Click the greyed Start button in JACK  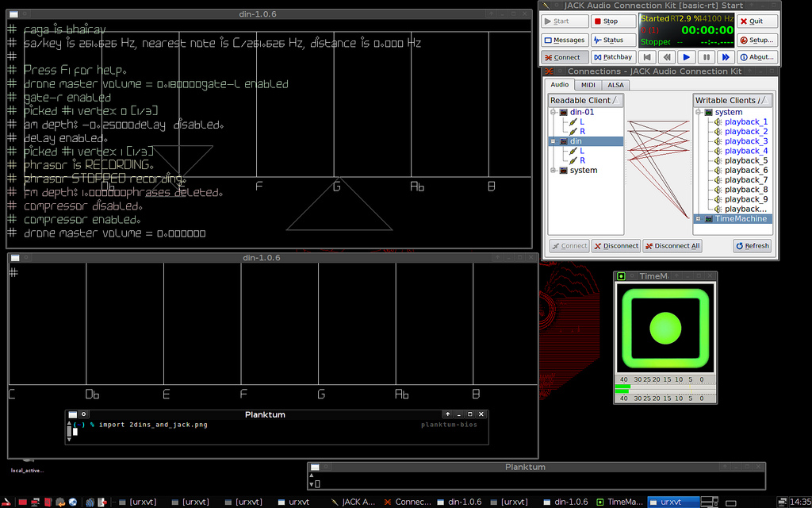[565, 21]
